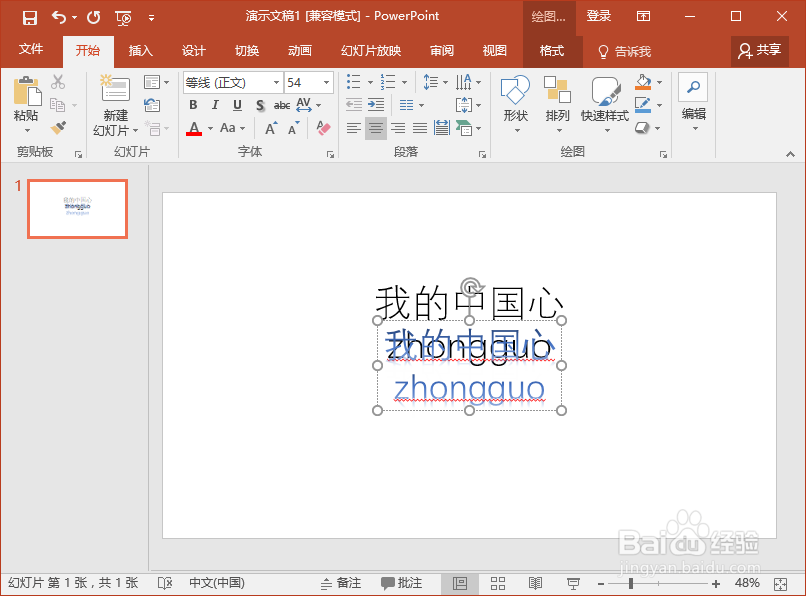The width and height of the screenshot is (806, 596).
Task: Toggle Strikethrough formatting
Action: pyautogui.click(x=282, y=105)
